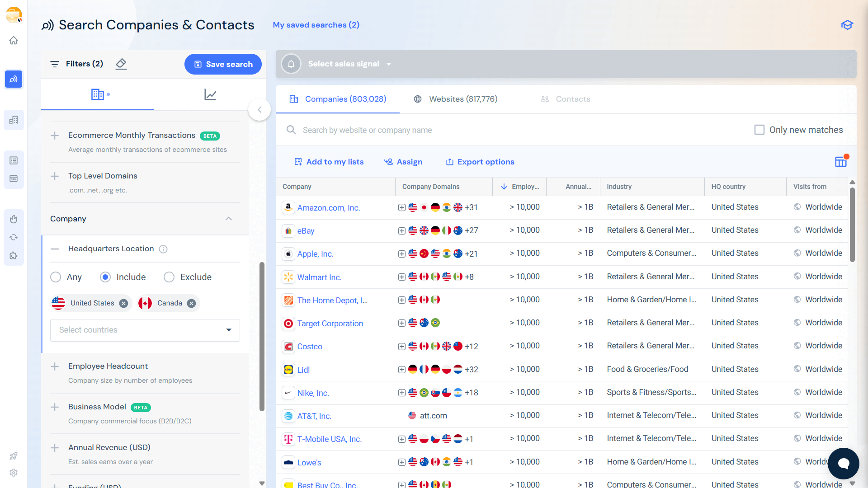The width and height of the screenshot is (868, 488).
Task: Open Export options
Action: point(480,162)
